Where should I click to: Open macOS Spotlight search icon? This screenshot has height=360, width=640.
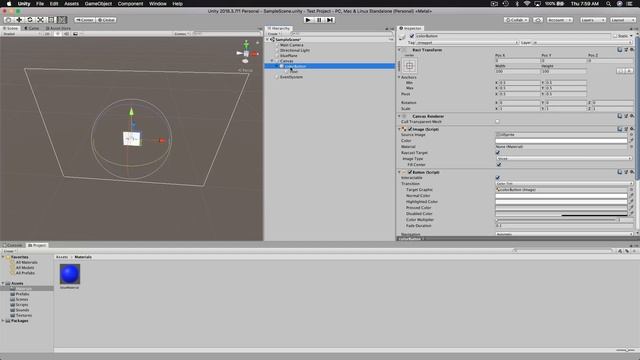[x=609, y=4]
